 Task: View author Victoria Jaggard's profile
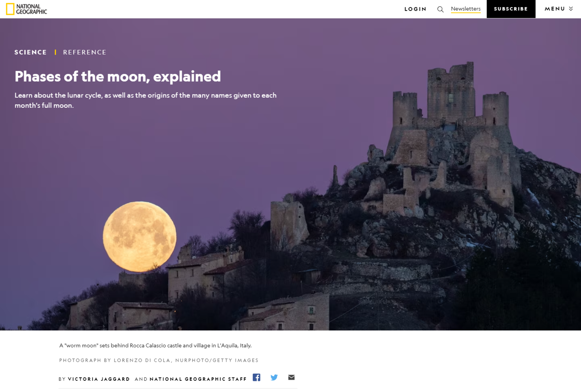[x=98, y=379]
